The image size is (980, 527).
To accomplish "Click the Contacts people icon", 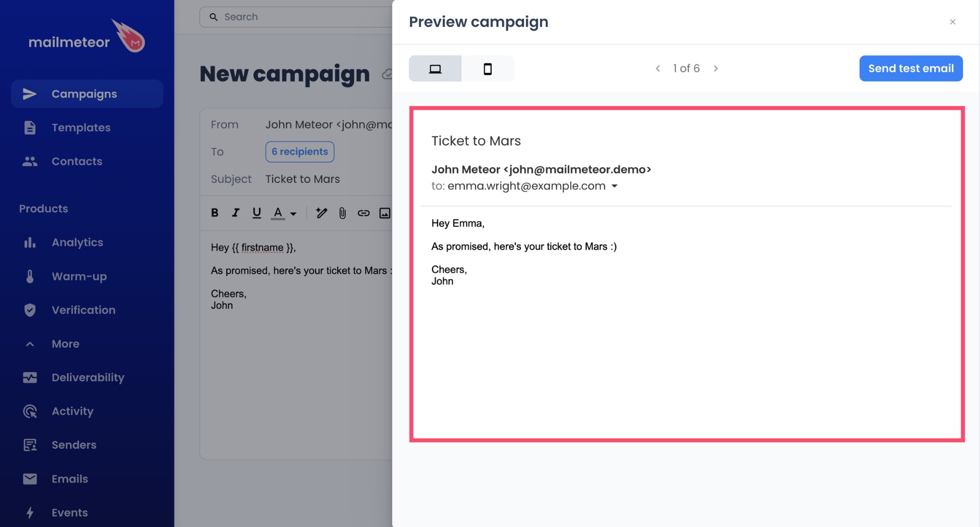I will point(30,161).
